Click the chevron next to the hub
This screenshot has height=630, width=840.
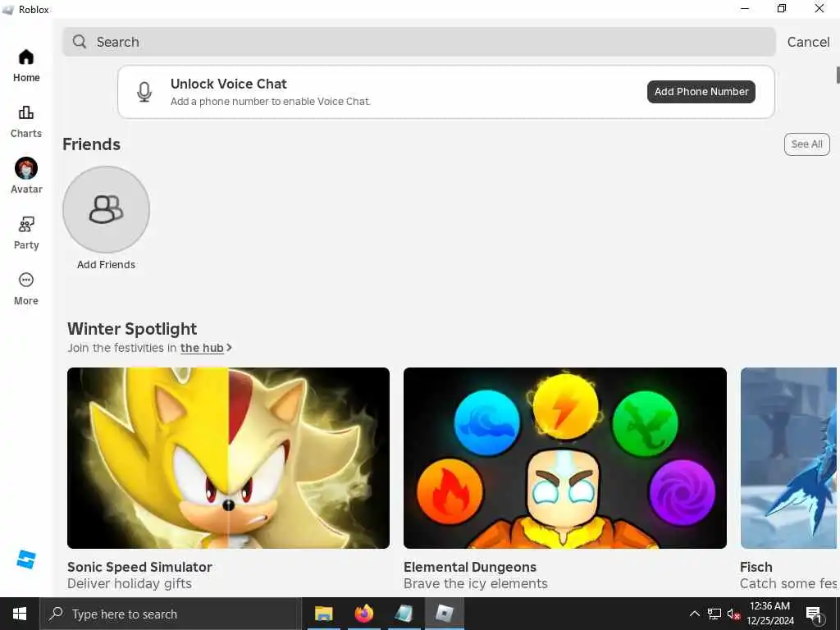[x=229, y=348]
